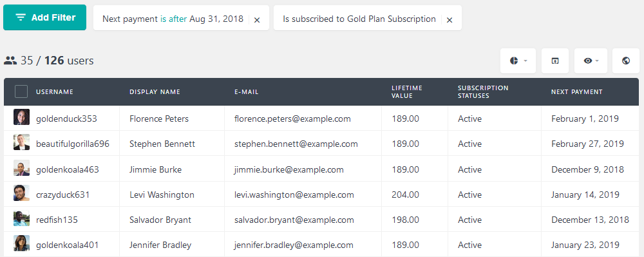Click the table layout export icon
The height and width of the screenshot is (257, 644).
click(x=555, y=61)
